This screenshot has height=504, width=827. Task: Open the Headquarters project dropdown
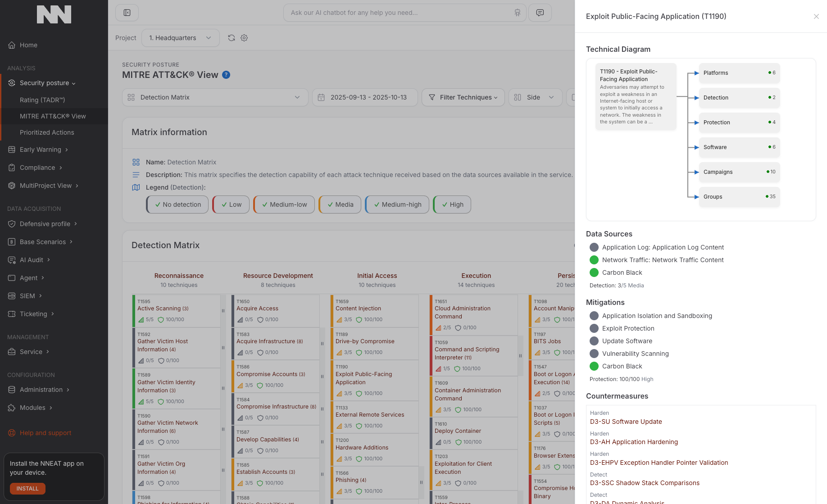180,38
